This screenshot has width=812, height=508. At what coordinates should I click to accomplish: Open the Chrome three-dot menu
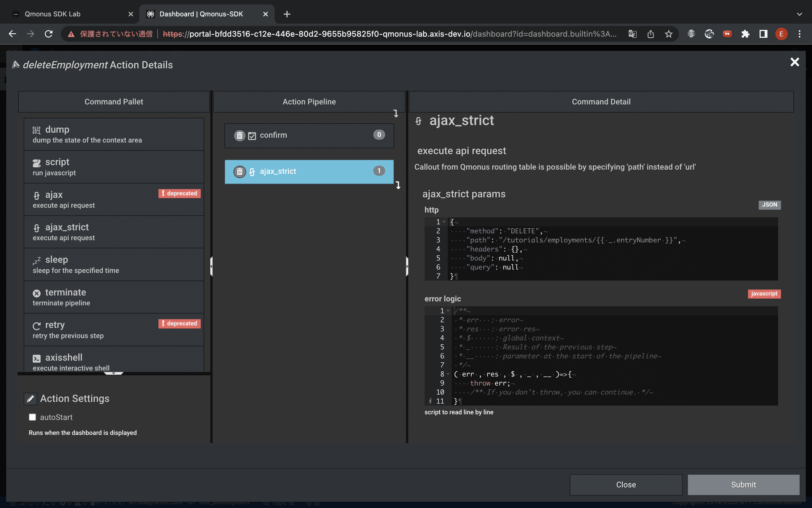tap(800, 34)
